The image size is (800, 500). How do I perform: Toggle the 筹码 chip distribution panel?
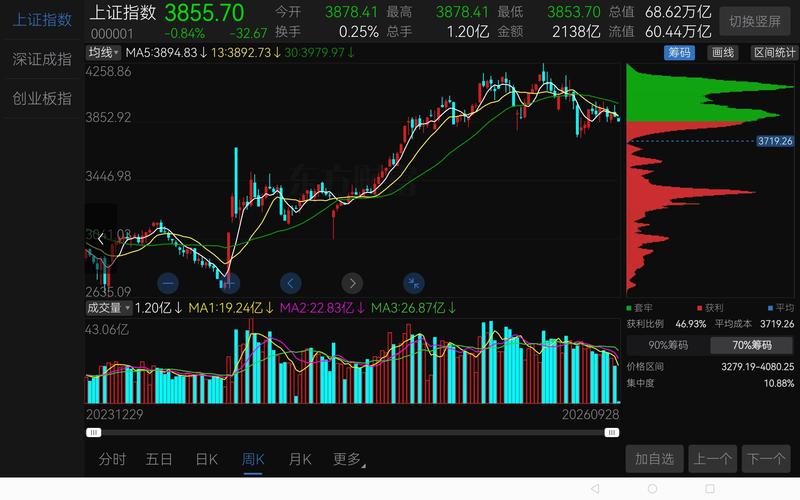[679, 53]
